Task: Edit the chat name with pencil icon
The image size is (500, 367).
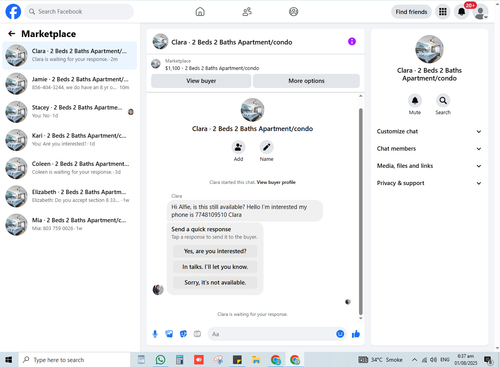Action: pos(266,147)
